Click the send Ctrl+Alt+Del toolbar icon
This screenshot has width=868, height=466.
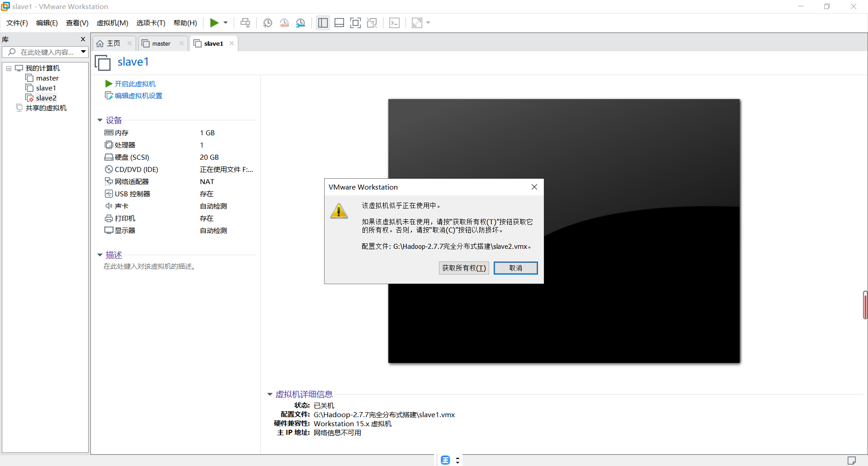[245, 23]
